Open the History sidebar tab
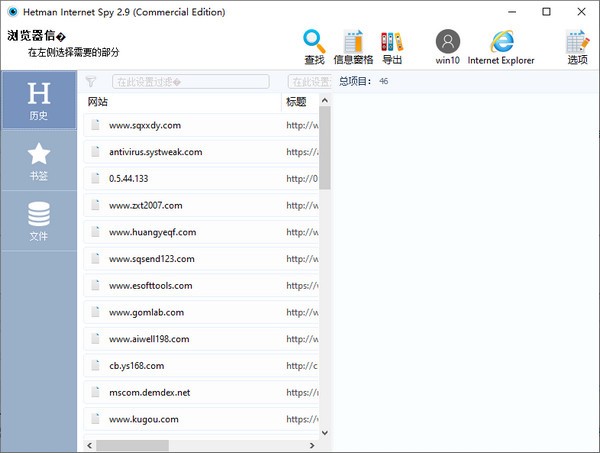The width and height of the screenshot is (600, 453). pos(38,100)
